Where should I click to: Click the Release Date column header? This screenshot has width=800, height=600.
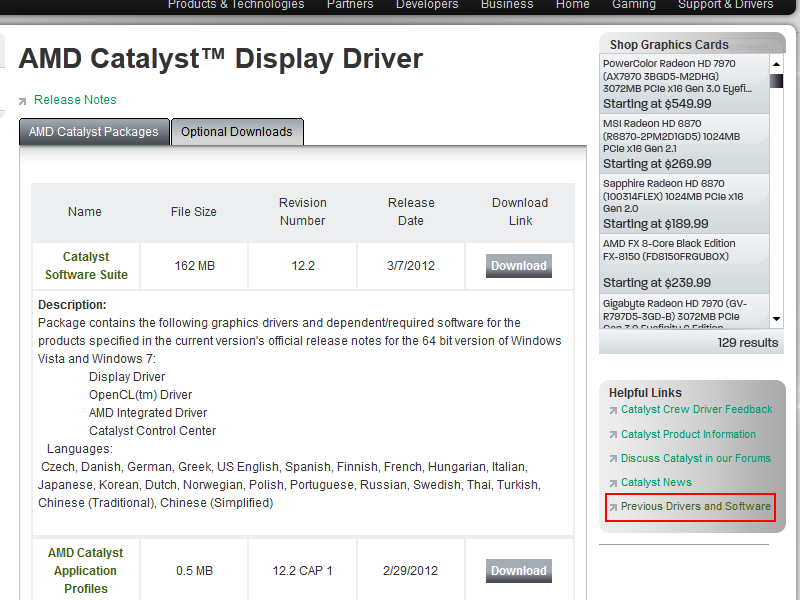click(411, 212)
